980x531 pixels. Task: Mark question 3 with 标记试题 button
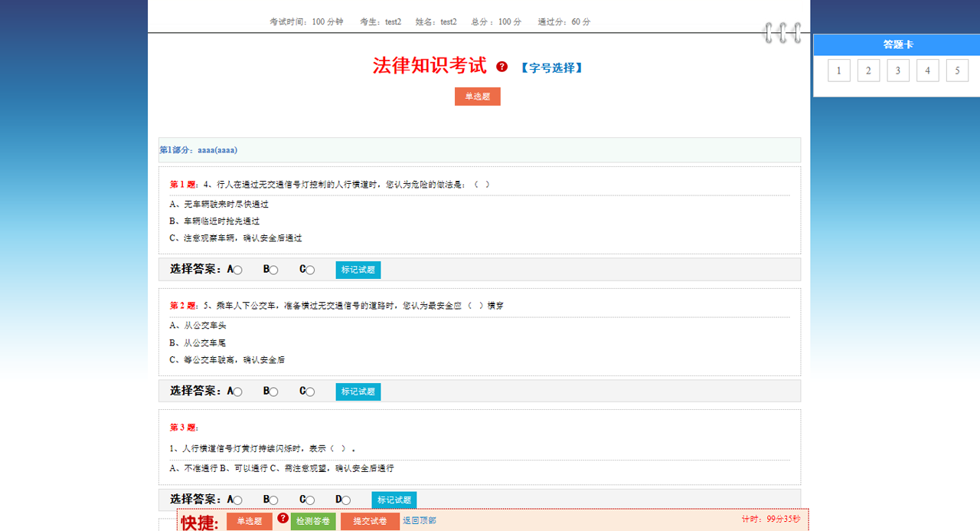pyautogui.click(x=394, y=500)
